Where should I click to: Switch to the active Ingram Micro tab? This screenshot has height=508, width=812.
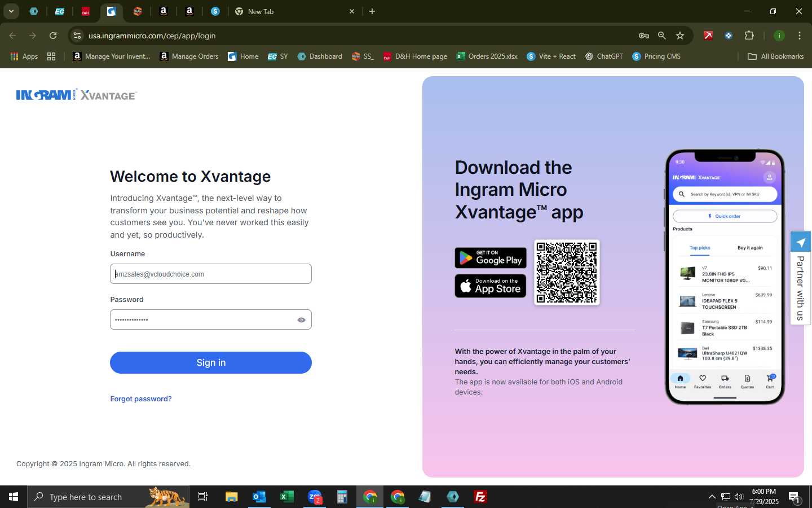112,11
